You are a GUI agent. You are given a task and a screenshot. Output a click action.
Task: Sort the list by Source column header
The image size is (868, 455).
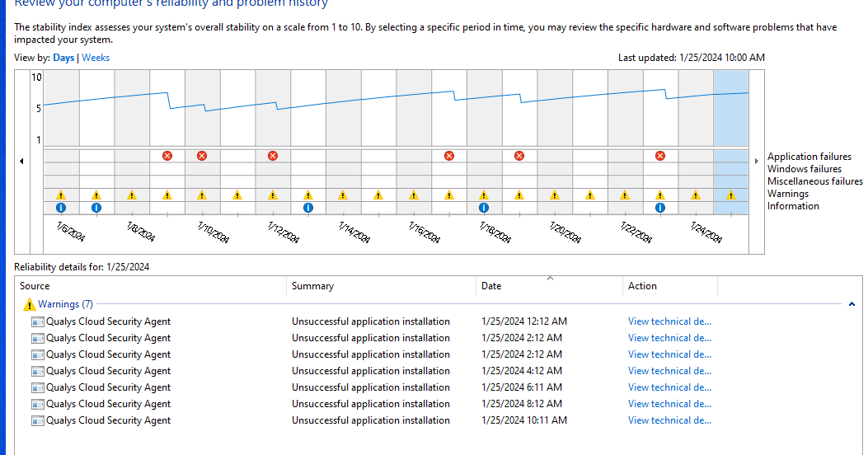(151, 286)
